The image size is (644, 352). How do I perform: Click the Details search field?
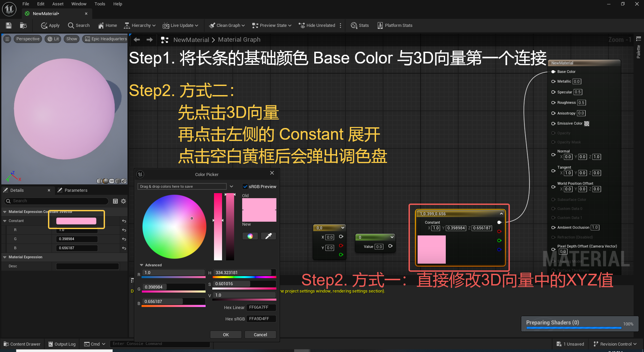(x=56, y=201)
